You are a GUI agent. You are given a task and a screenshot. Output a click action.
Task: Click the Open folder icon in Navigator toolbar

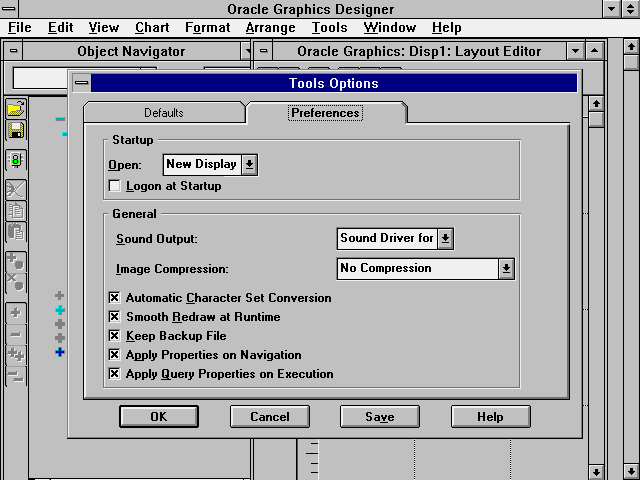click(x=15, y=109)
